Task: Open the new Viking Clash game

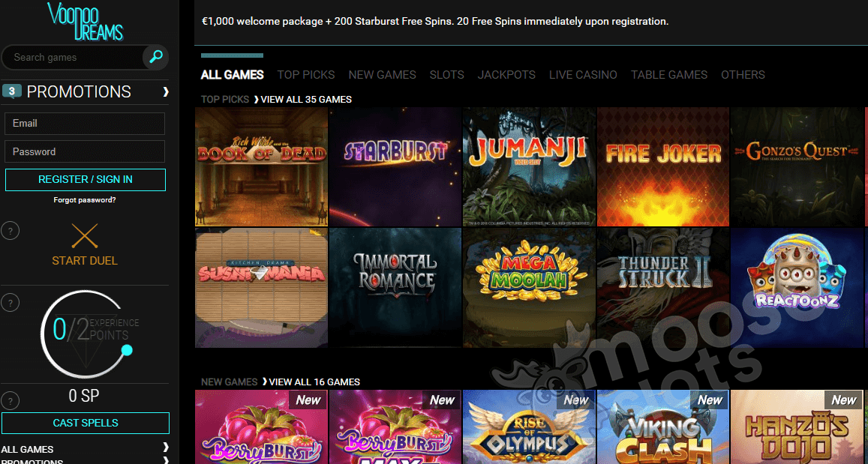Action: (x=663, y=427)
